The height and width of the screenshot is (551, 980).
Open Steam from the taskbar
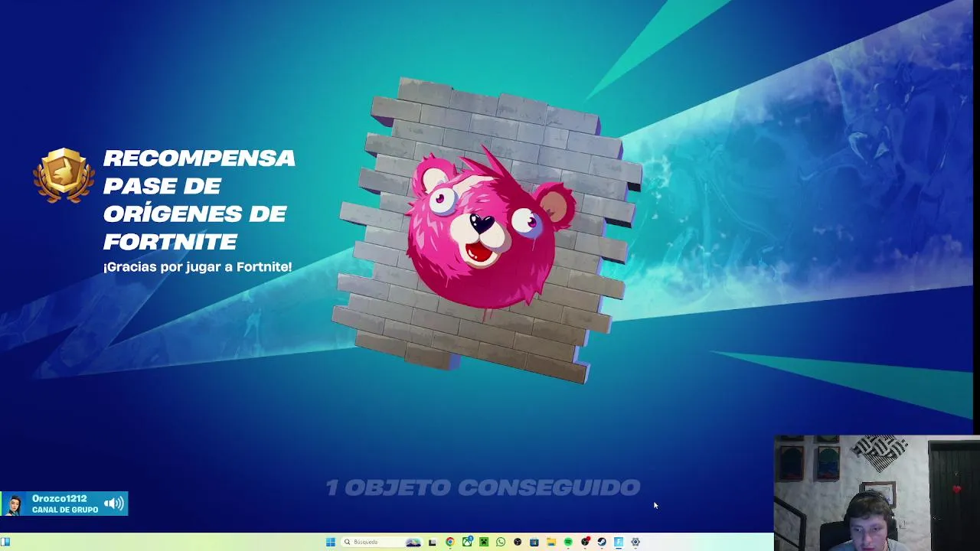602,542
